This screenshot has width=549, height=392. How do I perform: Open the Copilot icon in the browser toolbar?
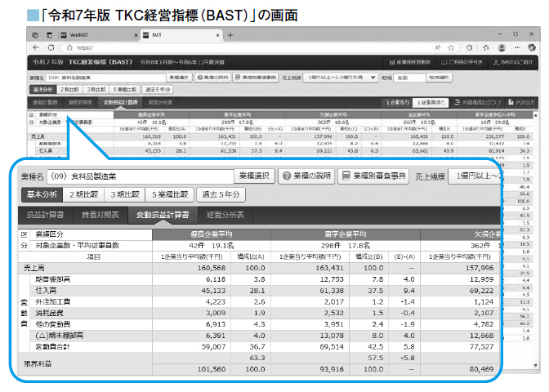tap(532, 47)
